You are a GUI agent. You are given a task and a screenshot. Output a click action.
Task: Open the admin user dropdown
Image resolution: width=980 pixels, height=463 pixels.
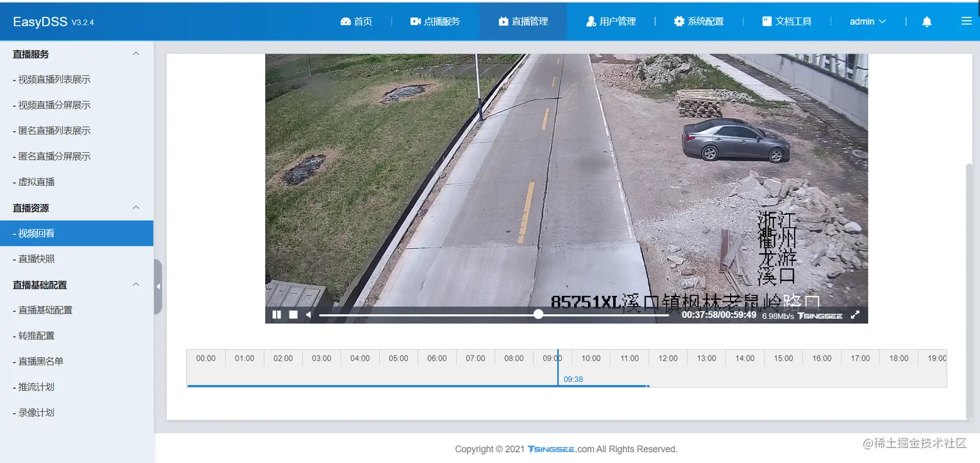tap(867, 21)
